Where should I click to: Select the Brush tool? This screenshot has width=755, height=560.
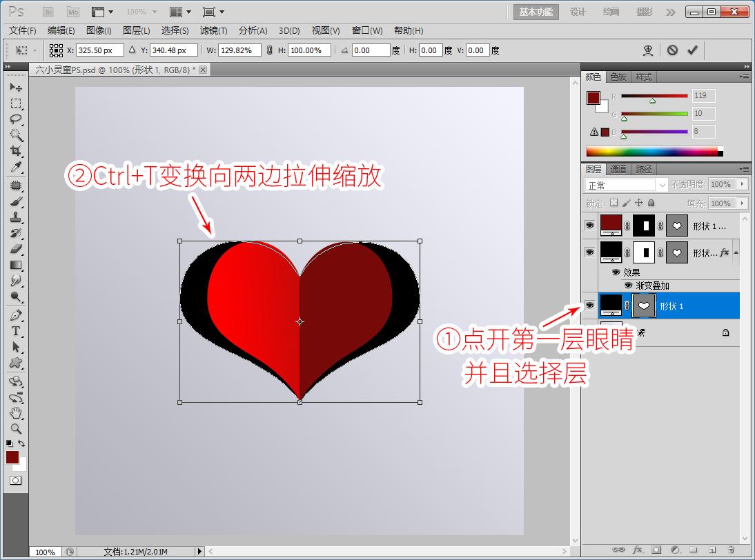[x=15, y=201]
